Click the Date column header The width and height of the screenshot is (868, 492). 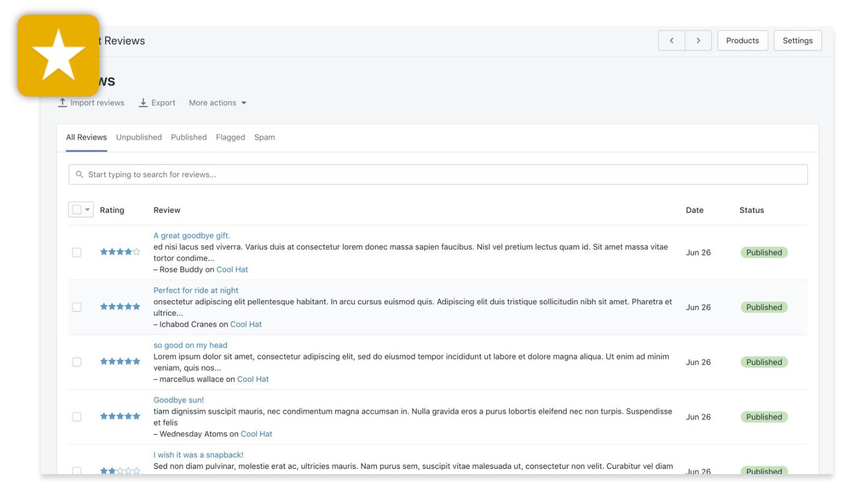click(x=695, y=210)
